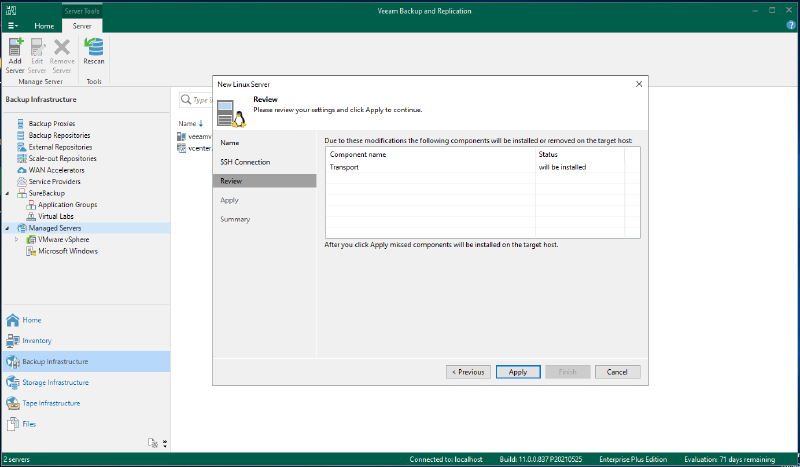
Task: Select the Review wizard step
Action: (264, 181)
